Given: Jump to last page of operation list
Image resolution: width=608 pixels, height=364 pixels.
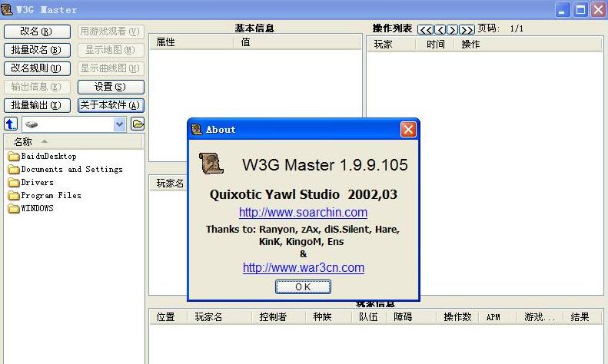Looking at the screenshot, I should (x=467, y=29).
